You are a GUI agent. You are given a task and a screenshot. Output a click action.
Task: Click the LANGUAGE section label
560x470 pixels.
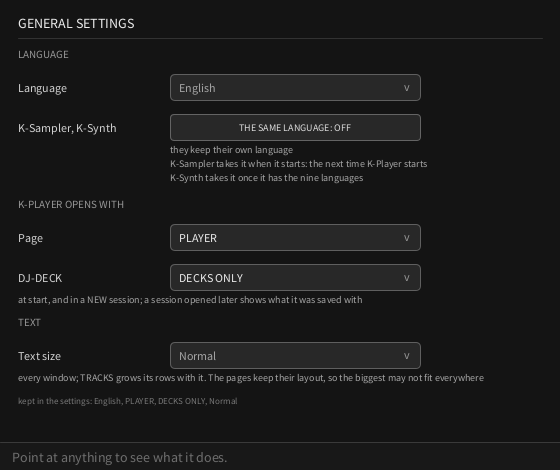[x=43, y=54]
